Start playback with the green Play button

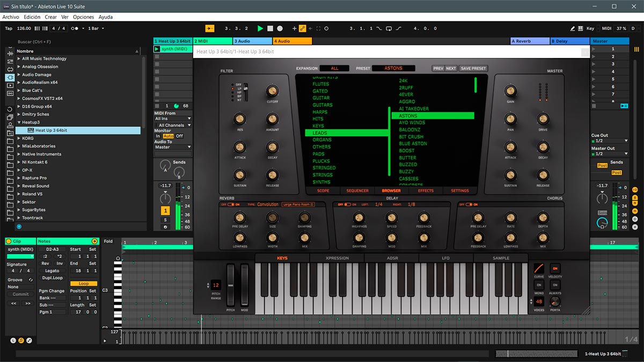pos(260,28)
